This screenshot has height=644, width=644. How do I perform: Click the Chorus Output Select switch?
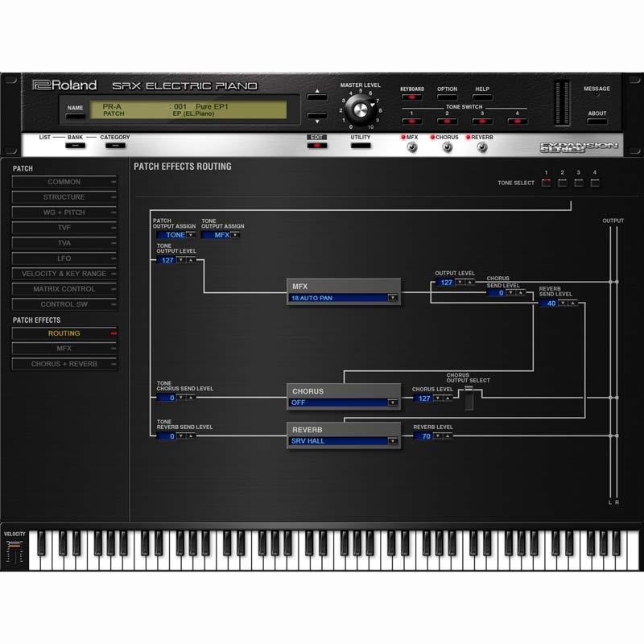469,398
